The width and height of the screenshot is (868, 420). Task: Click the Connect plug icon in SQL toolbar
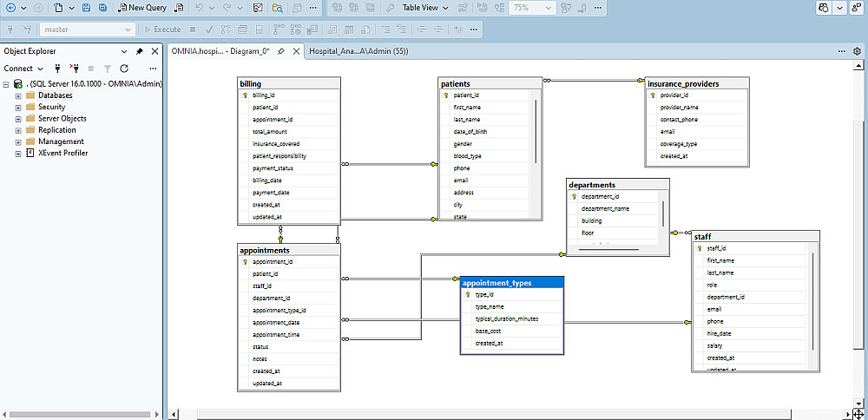pyautogui.click(x=11, y=30)
